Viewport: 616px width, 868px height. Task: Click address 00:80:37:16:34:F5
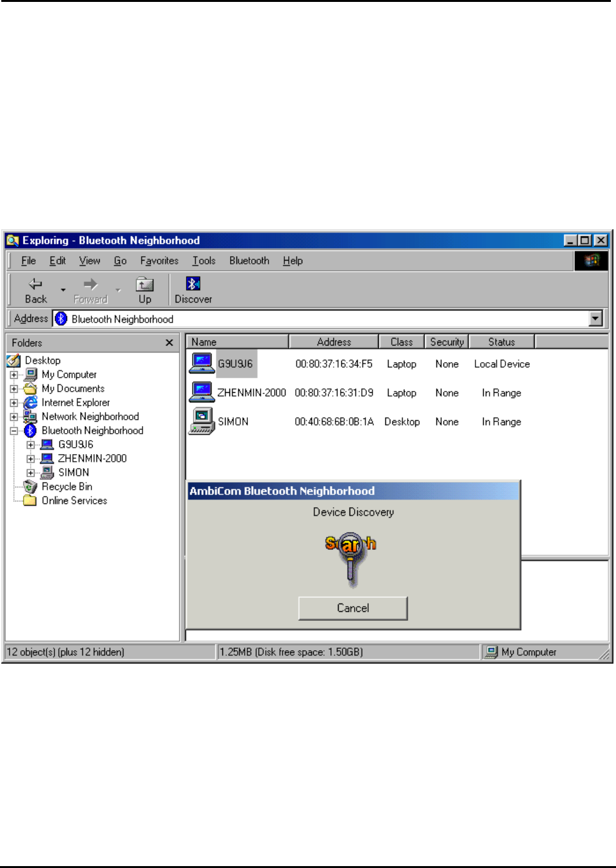[334, 364]
